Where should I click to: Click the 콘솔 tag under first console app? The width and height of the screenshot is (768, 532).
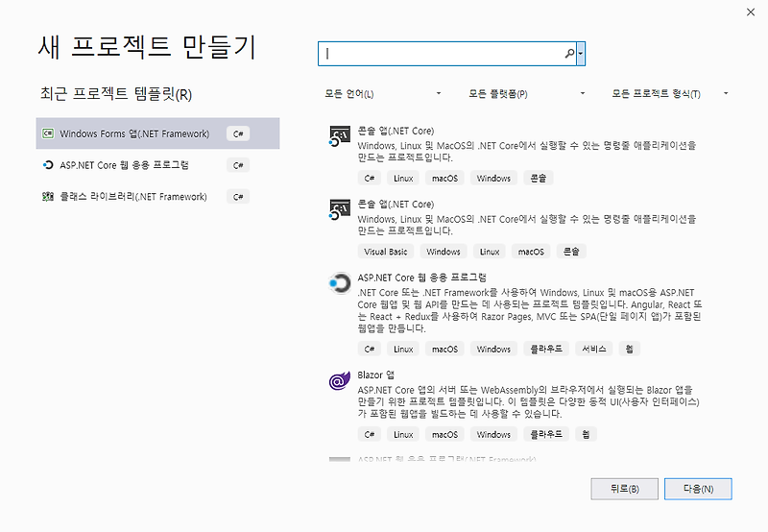tap(539, 179)
